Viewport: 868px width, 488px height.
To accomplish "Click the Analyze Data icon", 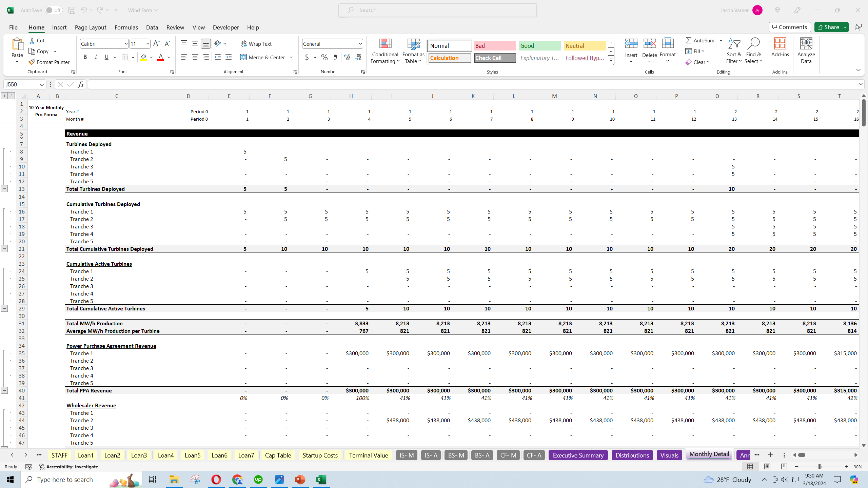I will (x=806, y=51).
